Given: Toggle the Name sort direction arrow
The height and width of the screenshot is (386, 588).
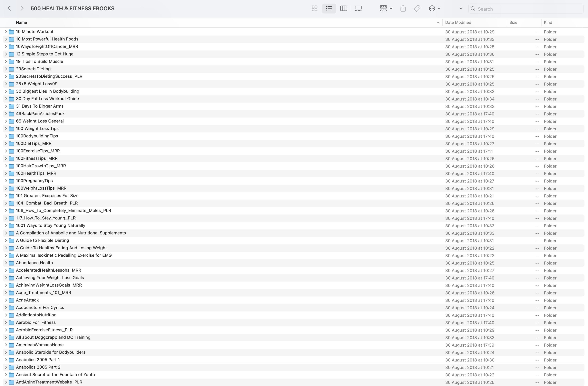Looking at the screenshot, I should click(438, 23).
